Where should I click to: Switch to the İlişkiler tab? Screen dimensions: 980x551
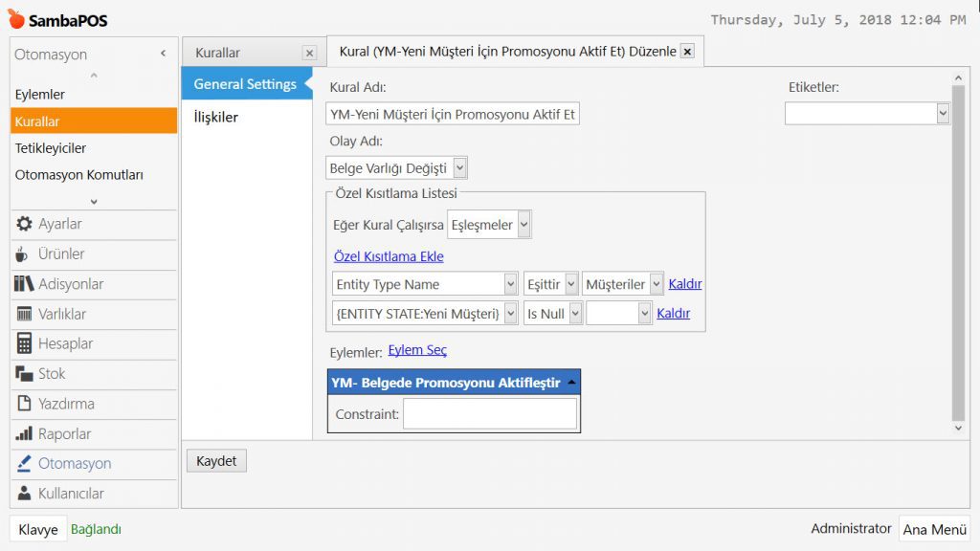pyautogui.click(x=216, y=117)
